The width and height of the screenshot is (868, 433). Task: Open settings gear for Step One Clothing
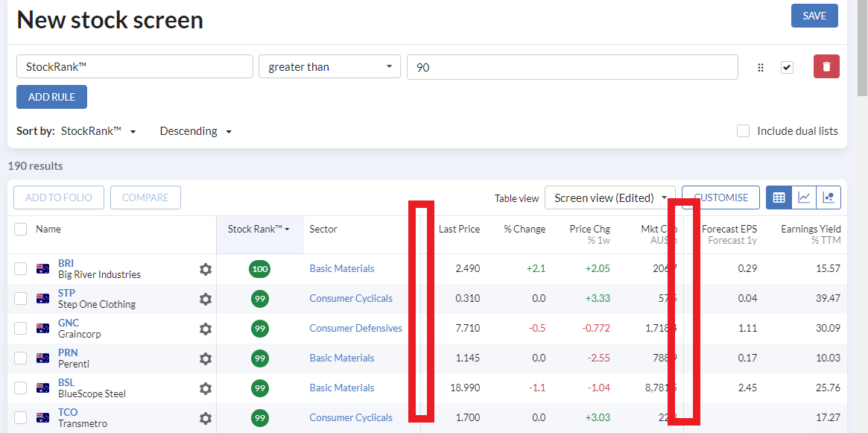tap(206, 299)
